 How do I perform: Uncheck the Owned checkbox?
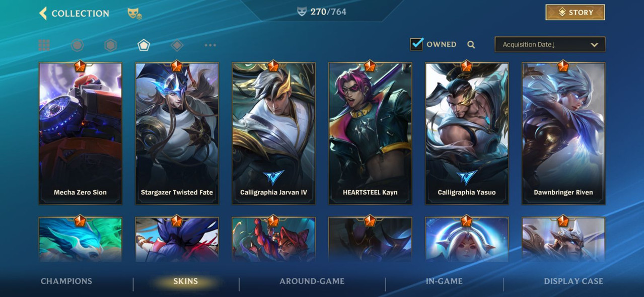[416, 44]
